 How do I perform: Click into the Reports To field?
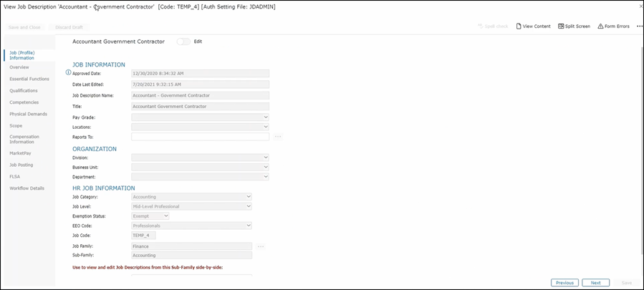coord(200,136)
